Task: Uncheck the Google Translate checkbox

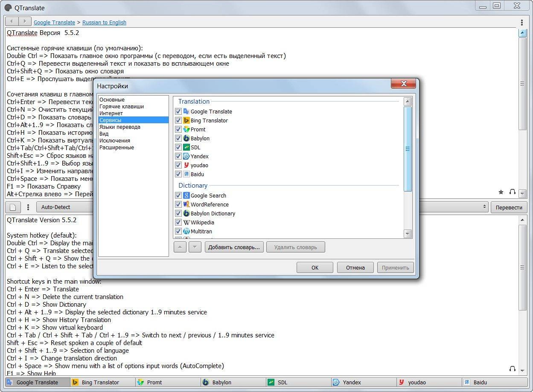Action: (x=178, y=111)
